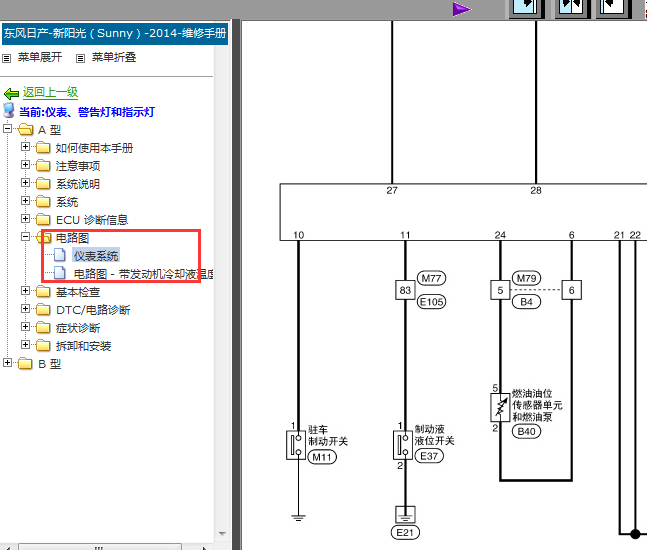
Task: Click the 菜单折叠 list icon
Action: [80, 58]
